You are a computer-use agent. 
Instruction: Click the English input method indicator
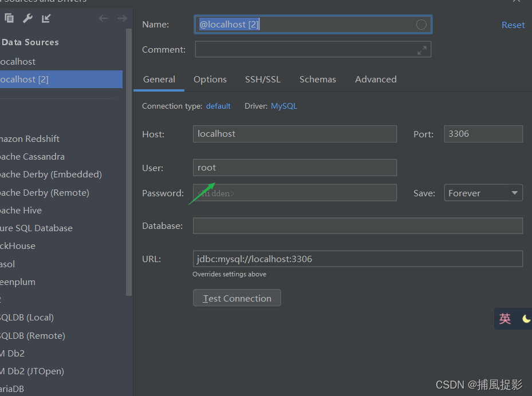505,319
